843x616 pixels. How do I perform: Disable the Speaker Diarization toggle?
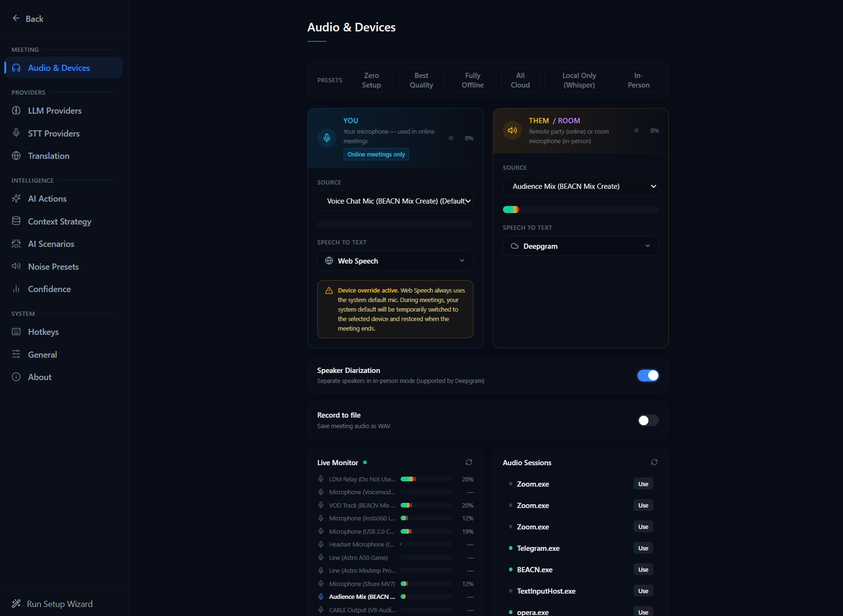pos(647,375)
